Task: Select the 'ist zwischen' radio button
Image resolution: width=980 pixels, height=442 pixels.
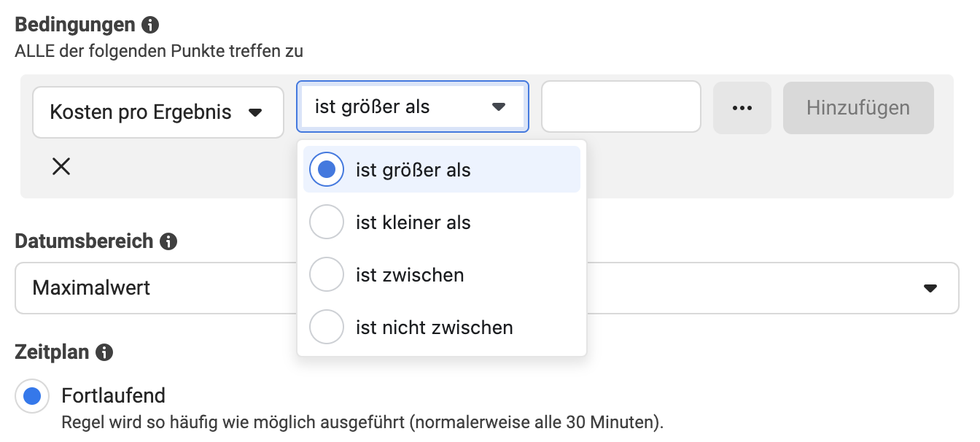Action: (x=327, y=275)
